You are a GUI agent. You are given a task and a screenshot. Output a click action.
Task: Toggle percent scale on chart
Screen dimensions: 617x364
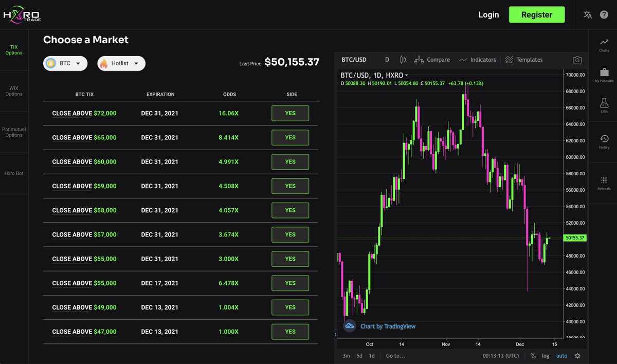533,356
